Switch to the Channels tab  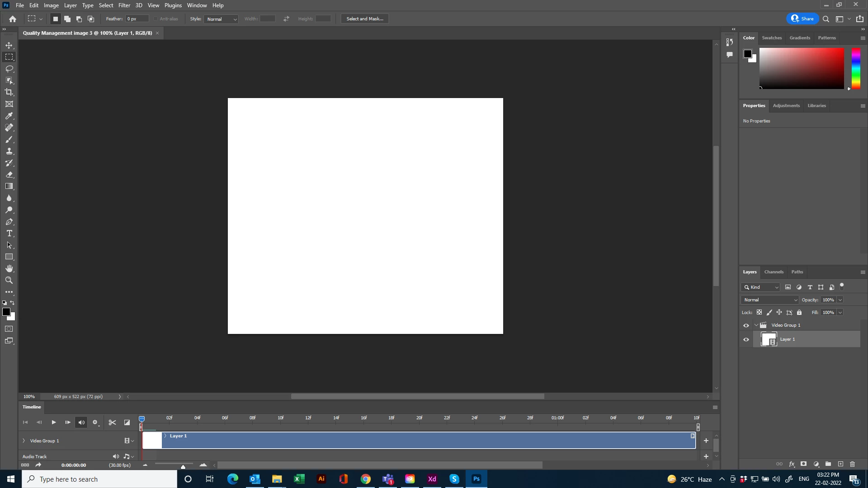tap(774, 272)
